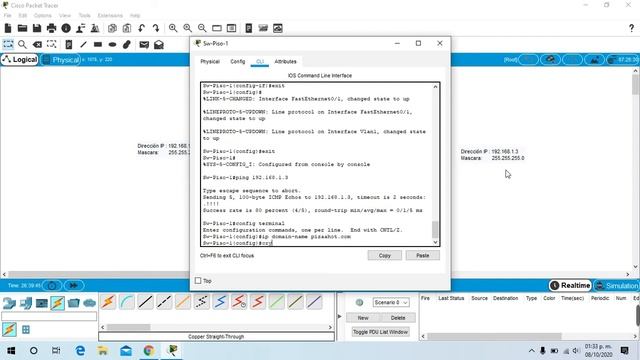
Task: Save the project with the floppy icon
Action: pyautogui.click(x=37, y=28)
